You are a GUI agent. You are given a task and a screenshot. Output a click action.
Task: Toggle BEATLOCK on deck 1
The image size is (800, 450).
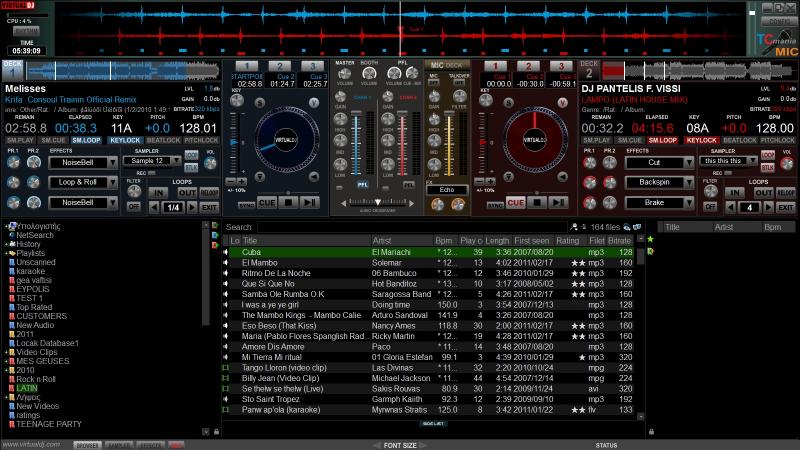(163, 140)
